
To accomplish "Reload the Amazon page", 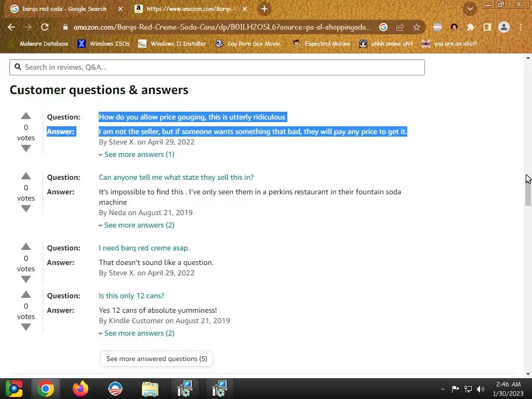I will 45,27.
